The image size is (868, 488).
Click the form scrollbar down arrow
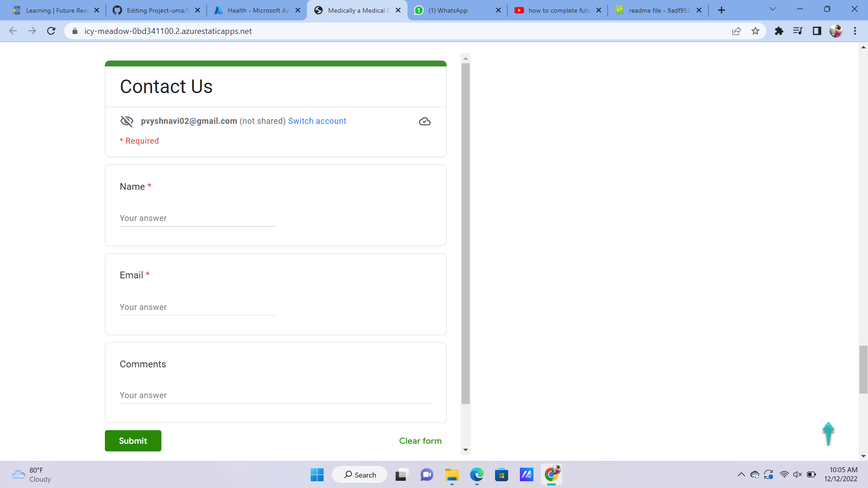pyautogui.click(x=466, y=450)
